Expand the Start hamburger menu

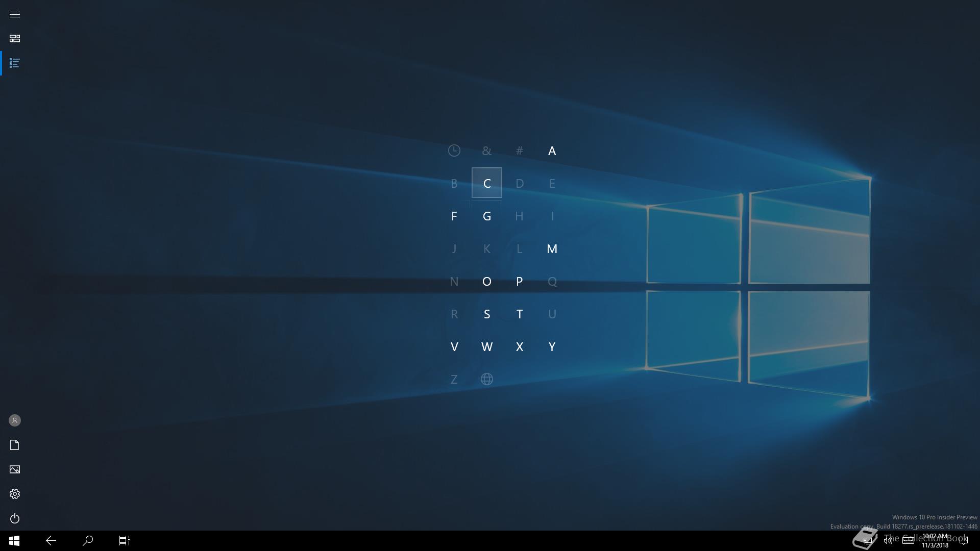click(x=15, y=14)
